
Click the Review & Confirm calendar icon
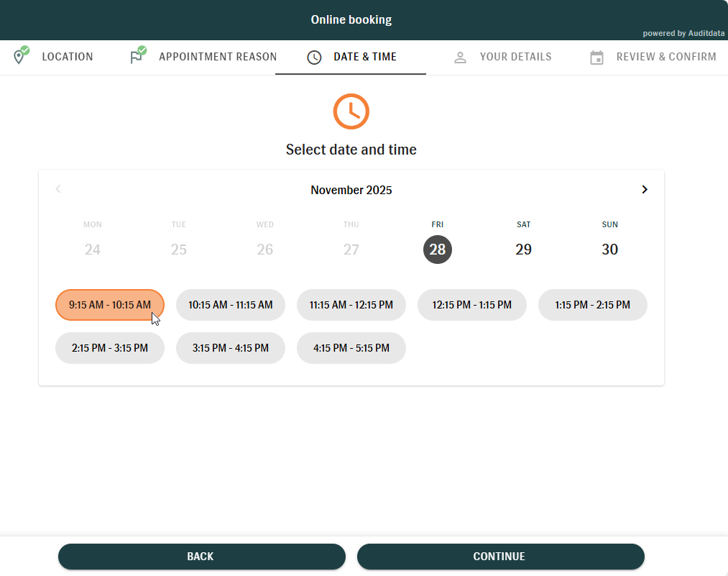click(596, 58)
